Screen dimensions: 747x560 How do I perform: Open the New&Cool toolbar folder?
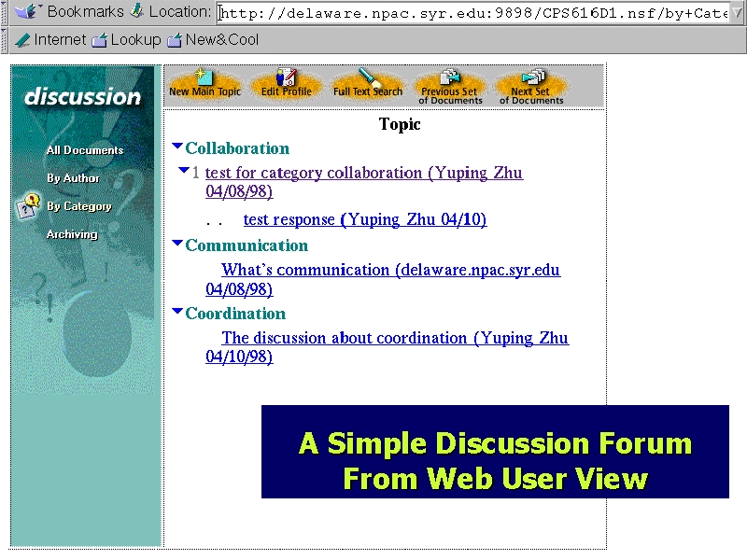(x=213, y=39)
